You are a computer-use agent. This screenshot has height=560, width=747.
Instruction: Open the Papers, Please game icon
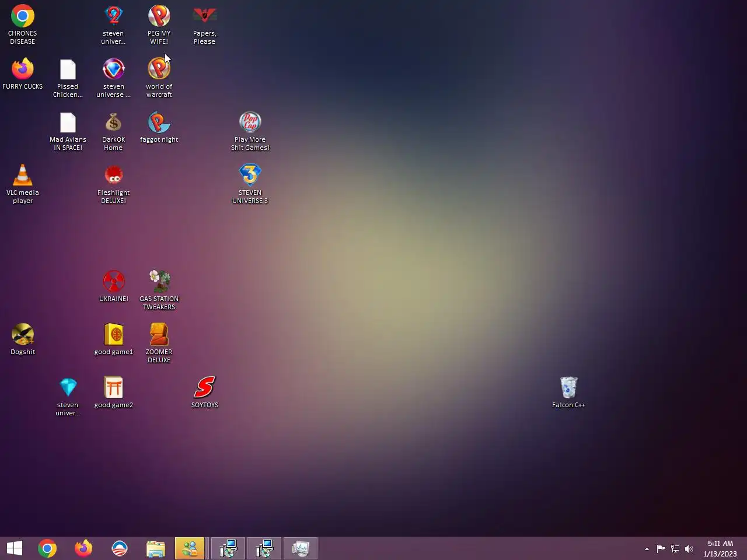[x=204, y=25]
